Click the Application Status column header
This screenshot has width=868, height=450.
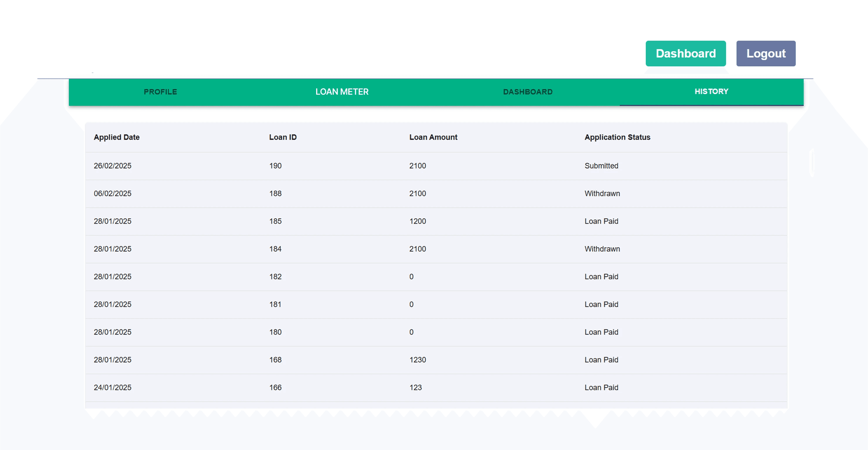pyautogui.click(x=617, y=137)
